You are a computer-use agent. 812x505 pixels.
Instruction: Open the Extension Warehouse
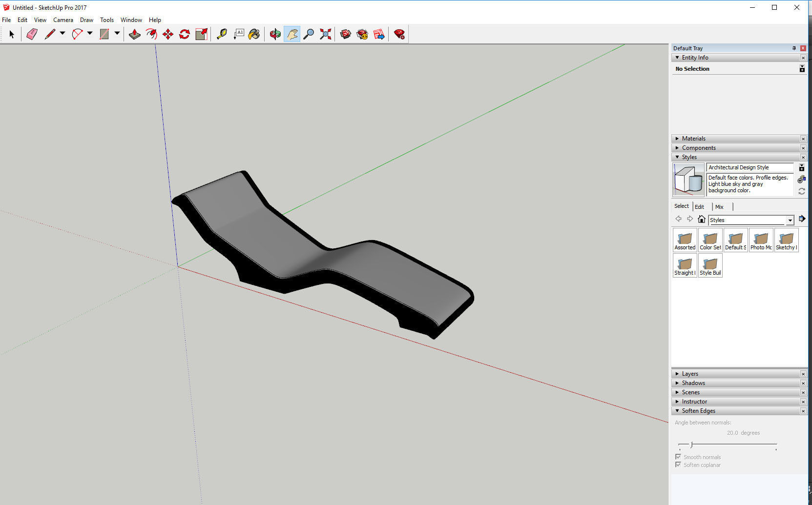tap(362, 34)
